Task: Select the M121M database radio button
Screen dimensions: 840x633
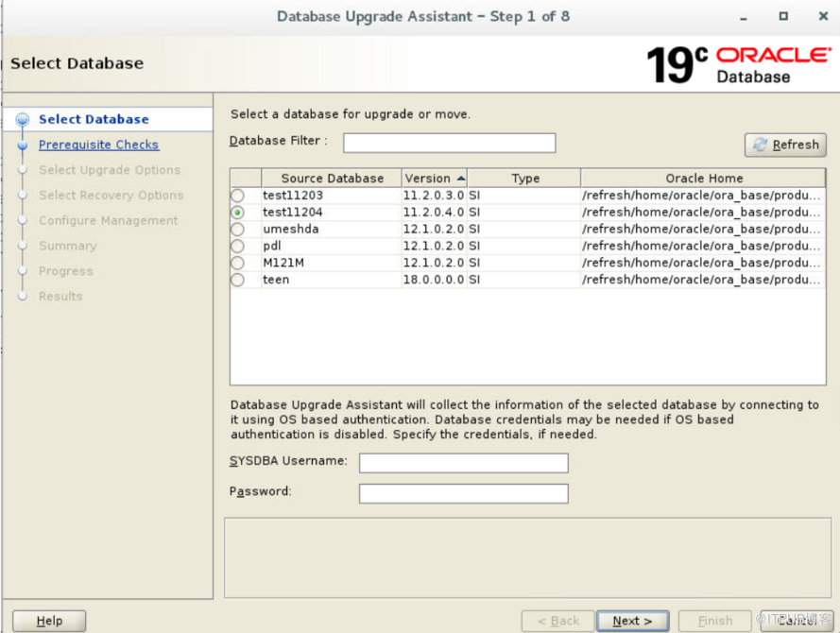Action: pos(237,263)
